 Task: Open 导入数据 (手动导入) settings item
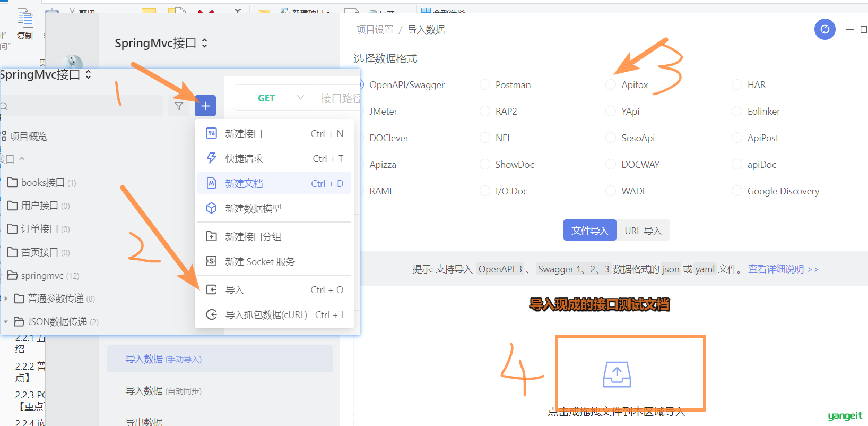tap(220, 359)
